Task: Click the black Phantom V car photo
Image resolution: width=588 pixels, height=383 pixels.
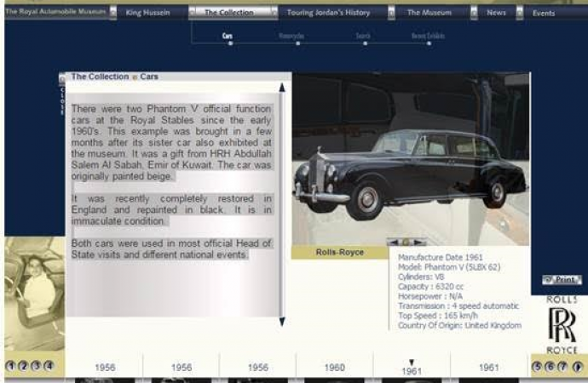Action: pyautogui.click(x=411, y=159)
